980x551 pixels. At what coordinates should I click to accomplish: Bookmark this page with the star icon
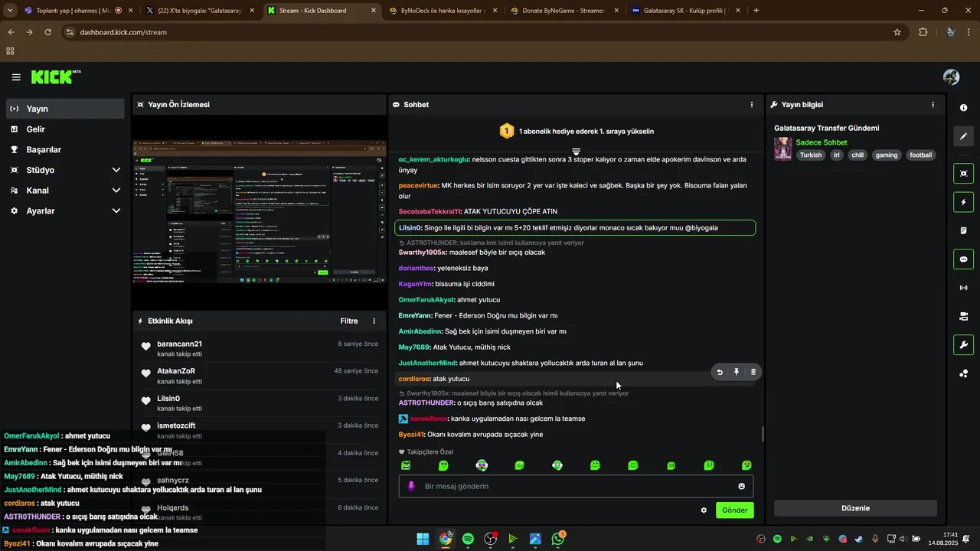[x=897, y=32]
